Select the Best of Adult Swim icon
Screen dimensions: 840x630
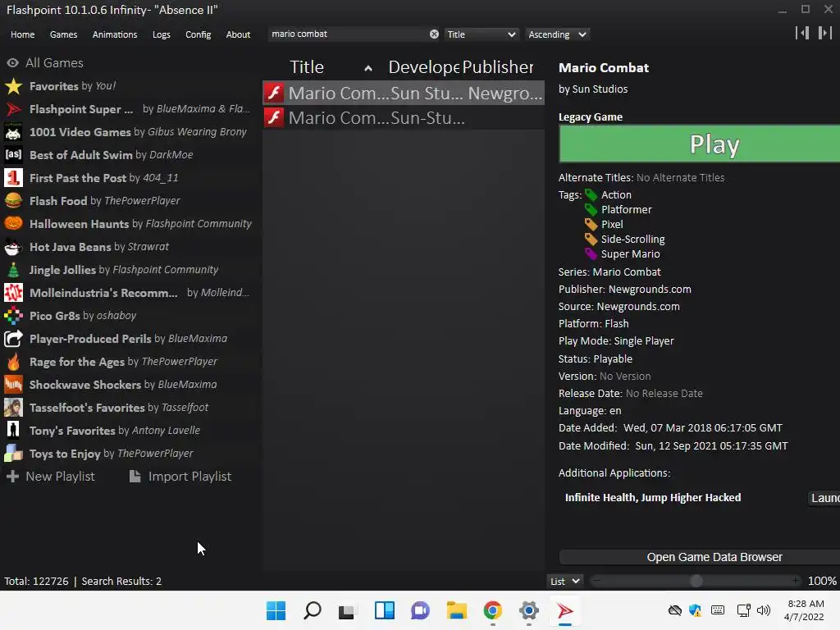pyautogui.click(x=13, y=155)
